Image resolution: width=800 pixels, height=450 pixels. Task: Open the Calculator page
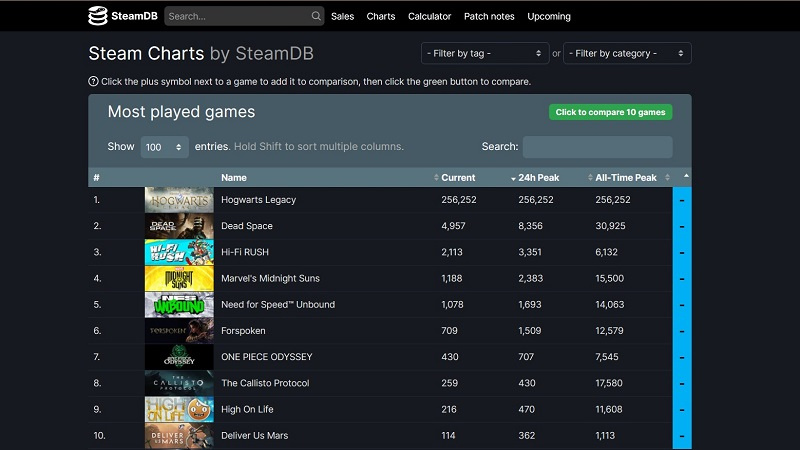[x=430, y=16]
